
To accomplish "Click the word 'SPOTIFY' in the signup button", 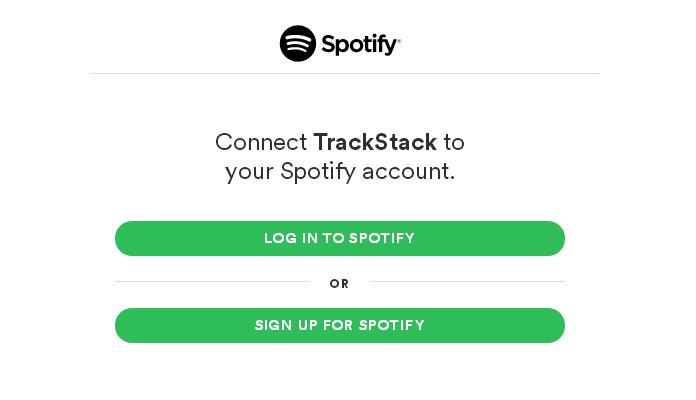I will pyautogui.click(x=392, y=325).
